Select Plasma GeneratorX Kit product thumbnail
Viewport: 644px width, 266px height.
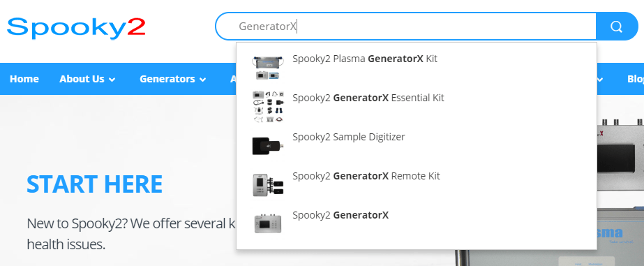click(268, 67)
